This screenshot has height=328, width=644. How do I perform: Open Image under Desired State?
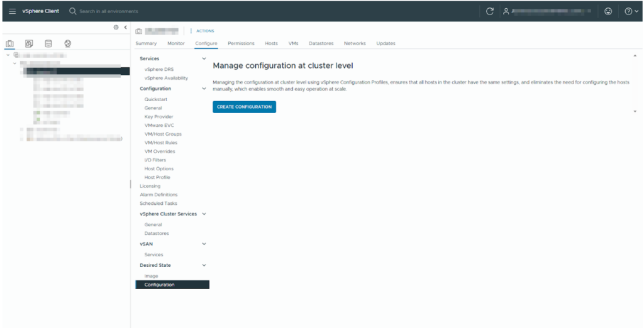(x=151, y=276)
